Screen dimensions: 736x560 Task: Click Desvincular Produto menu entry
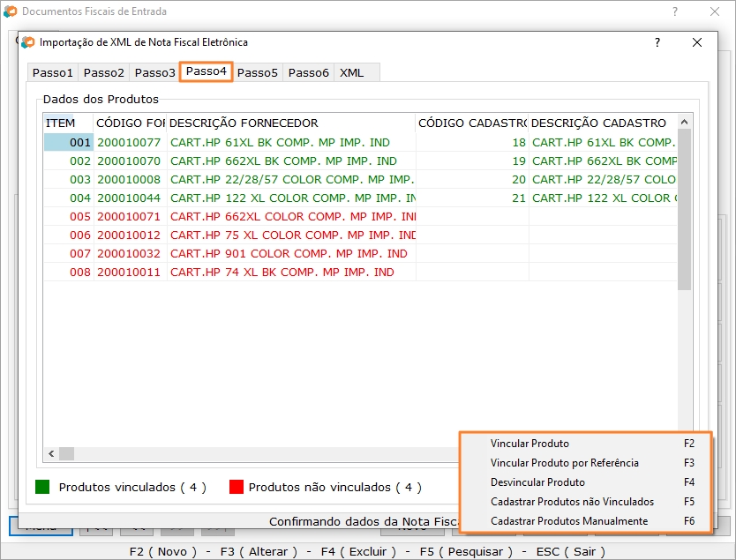[x=537, y=482]
